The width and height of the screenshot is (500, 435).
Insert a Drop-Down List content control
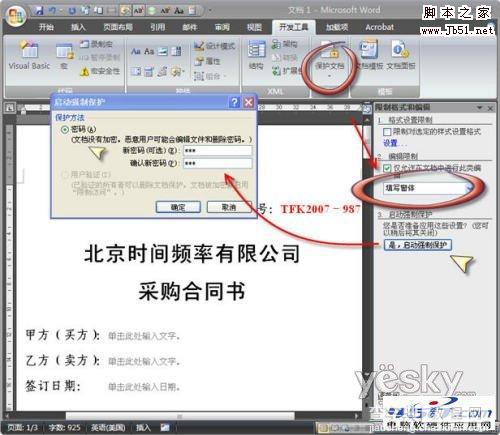tap(136, 71)
